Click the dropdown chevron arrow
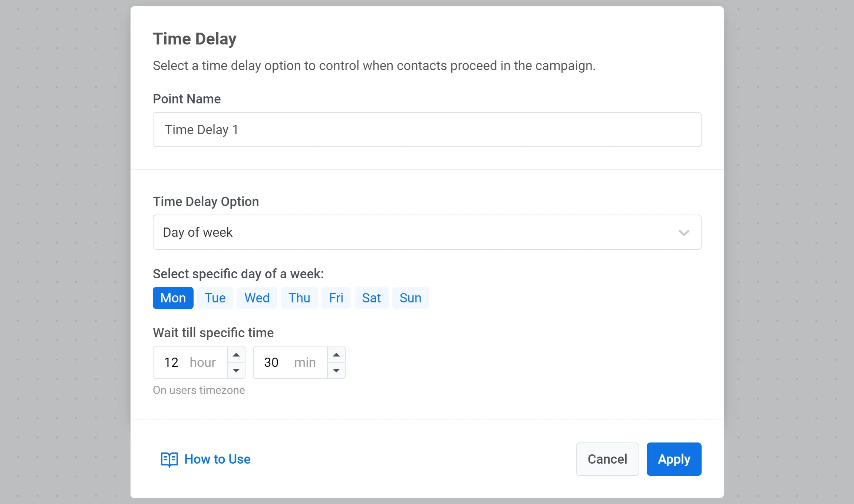Screen dimensions: 854x504 [684, 233]
